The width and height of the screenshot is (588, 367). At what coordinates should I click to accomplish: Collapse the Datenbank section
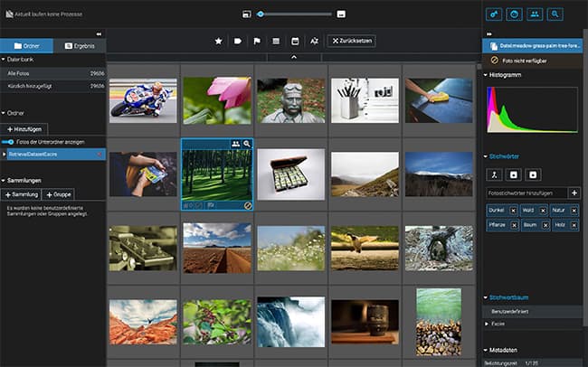[3, 60]
